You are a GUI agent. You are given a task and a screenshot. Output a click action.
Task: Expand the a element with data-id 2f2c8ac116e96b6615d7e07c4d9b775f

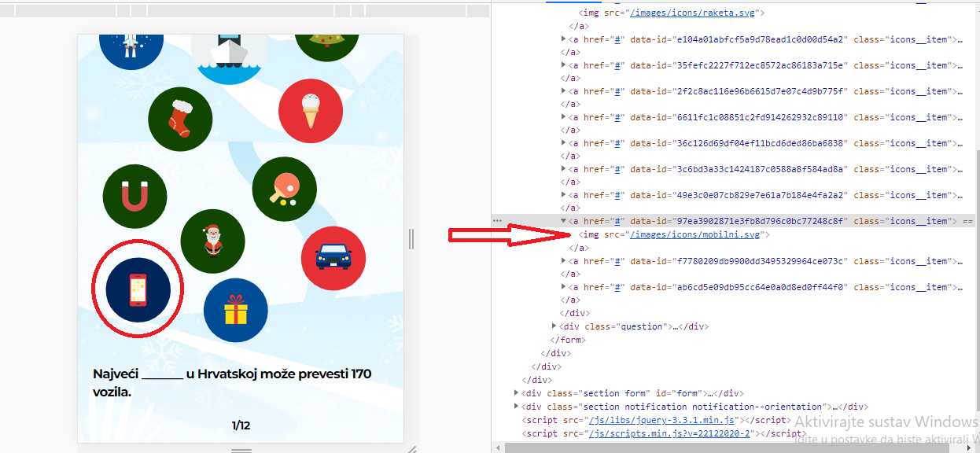[564, 91]
